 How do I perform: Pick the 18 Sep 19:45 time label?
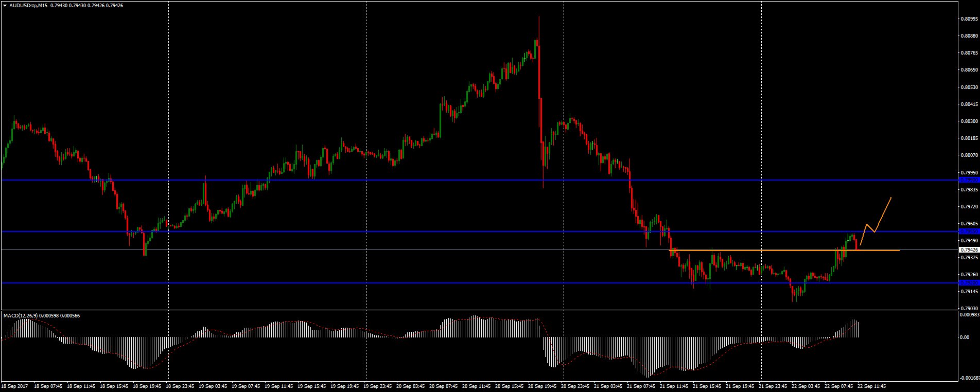(x=148, y=385)
